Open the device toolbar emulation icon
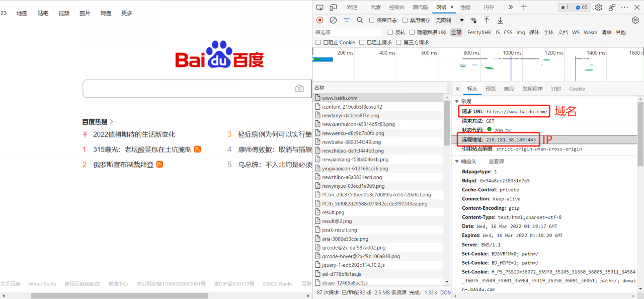644x299 pixels. (x=334, y=8)
